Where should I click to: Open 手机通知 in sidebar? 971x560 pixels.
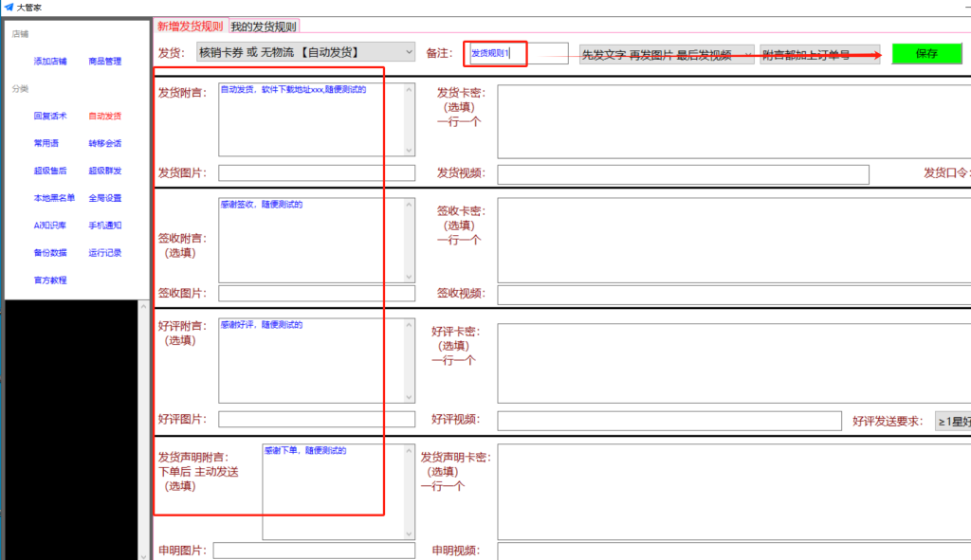[x=104, y=226]
